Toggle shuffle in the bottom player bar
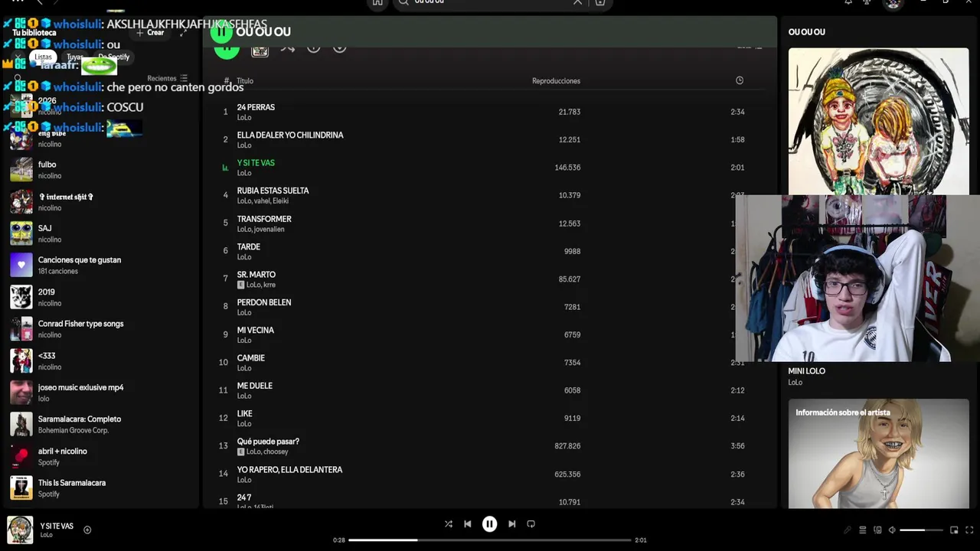The width and height of the screenshot is (980, 551). click(x=449, y=524)
